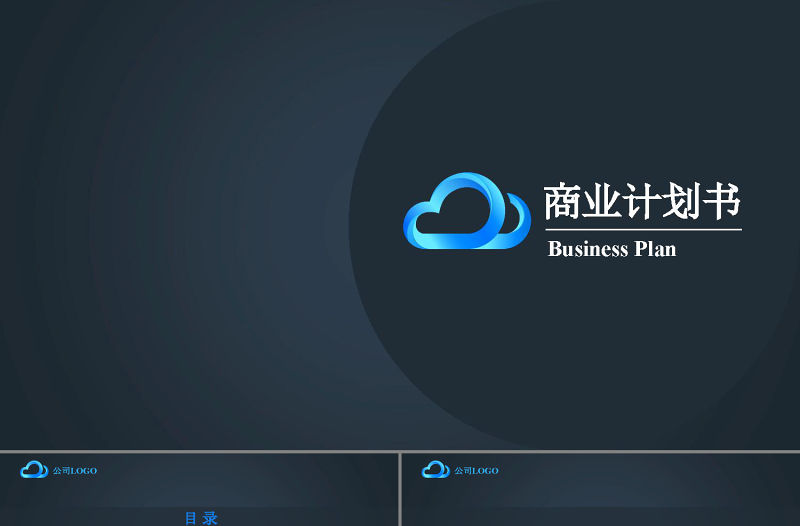Screen dimensions: 800x526
Task: Select the 目录 heading text
Action: 201,518
